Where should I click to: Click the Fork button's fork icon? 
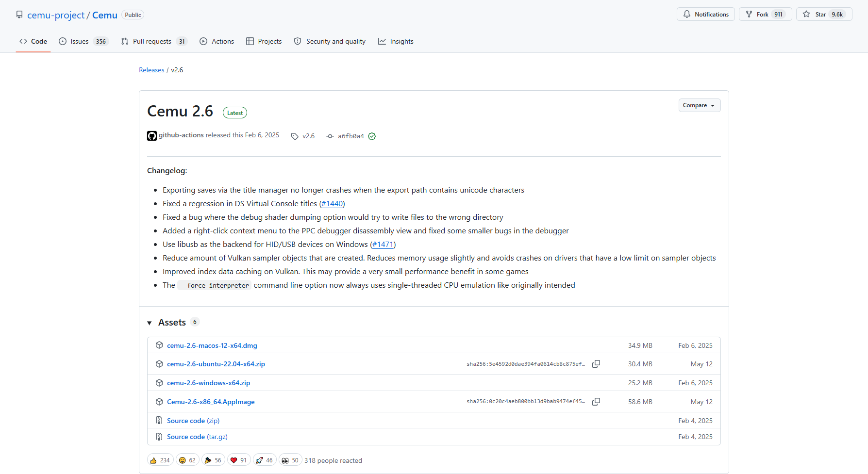tap(749, 14)
